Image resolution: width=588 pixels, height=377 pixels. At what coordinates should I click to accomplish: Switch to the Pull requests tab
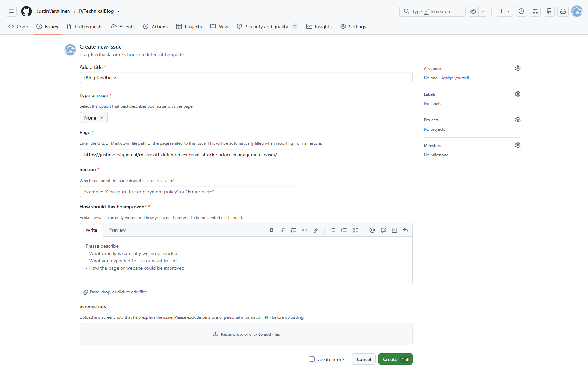84,27
